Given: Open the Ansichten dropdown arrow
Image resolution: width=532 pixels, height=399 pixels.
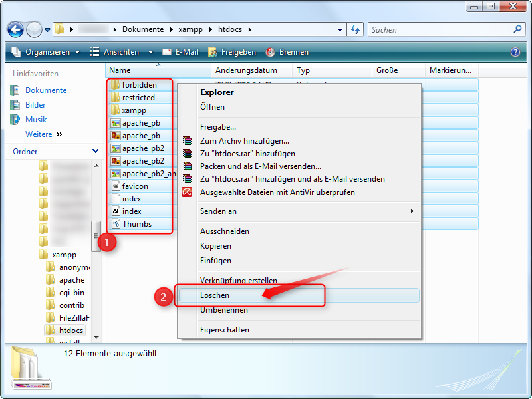Looking at the screenshot, I should point(150,52).
